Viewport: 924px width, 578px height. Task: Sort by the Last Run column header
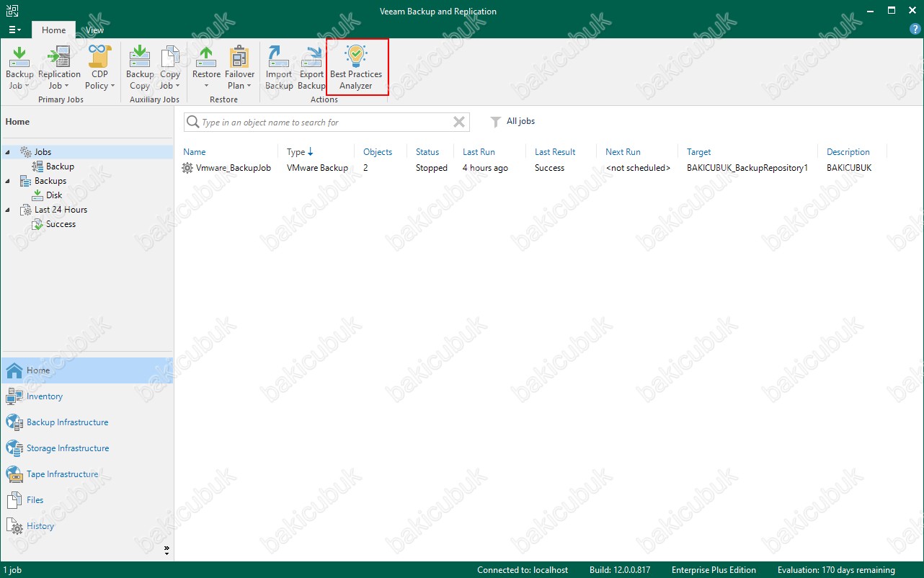(479, 152)
